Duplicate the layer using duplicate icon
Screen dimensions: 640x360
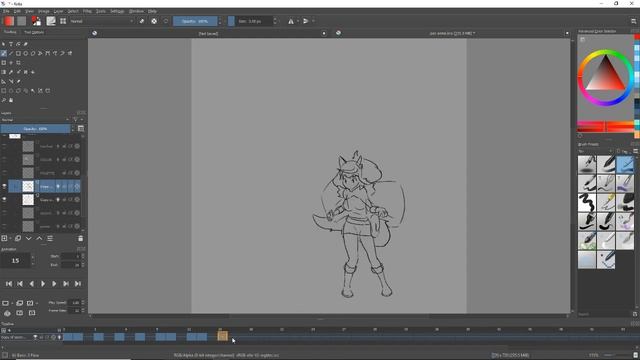[x=18, y=238]
